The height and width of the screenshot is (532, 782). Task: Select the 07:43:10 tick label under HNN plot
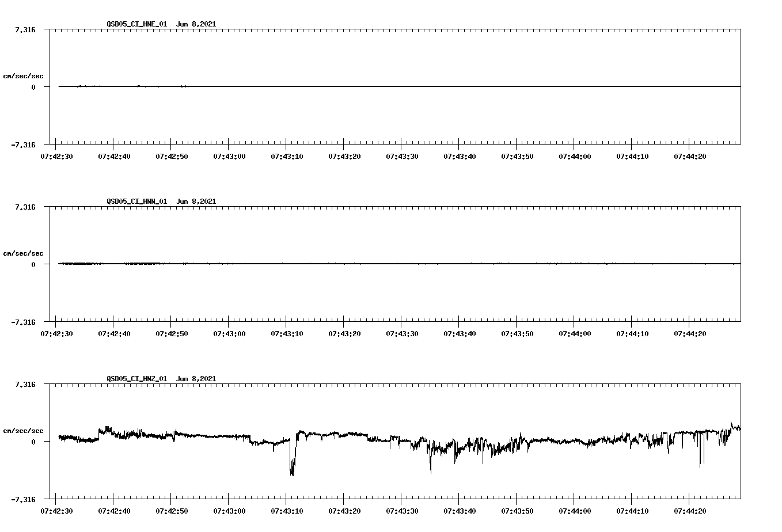tap(287, 333)
